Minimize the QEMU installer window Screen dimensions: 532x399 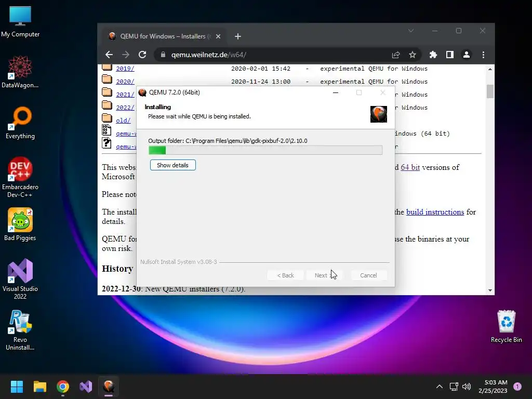click(x=336, y=92)
